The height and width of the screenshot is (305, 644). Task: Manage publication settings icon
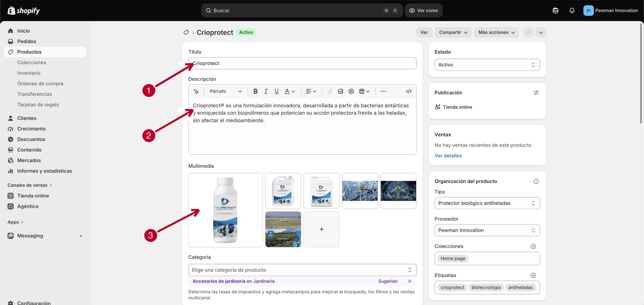pyautogui.click(x=536, y=93)
